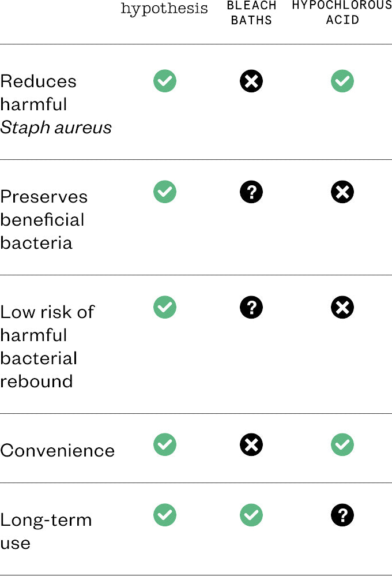Click hypothesis check in Convenience row
The height and width of the screenshot is (576, 392).
[165, 444]
